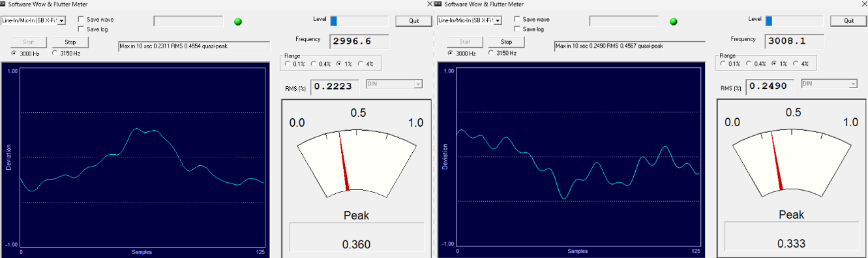Click frequency field showing 3008.1

click(x=795, y=41)
